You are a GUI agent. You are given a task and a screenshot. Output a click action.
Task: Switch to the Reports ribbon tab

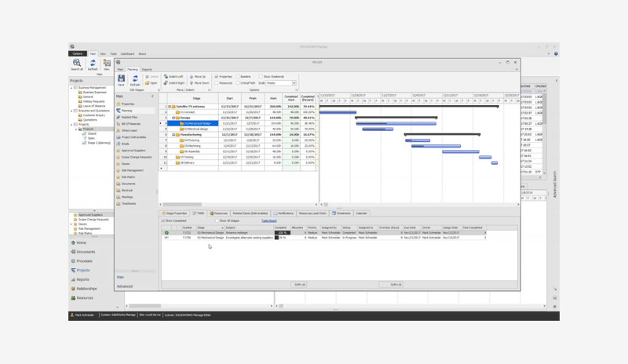click(x=147, y=70)
